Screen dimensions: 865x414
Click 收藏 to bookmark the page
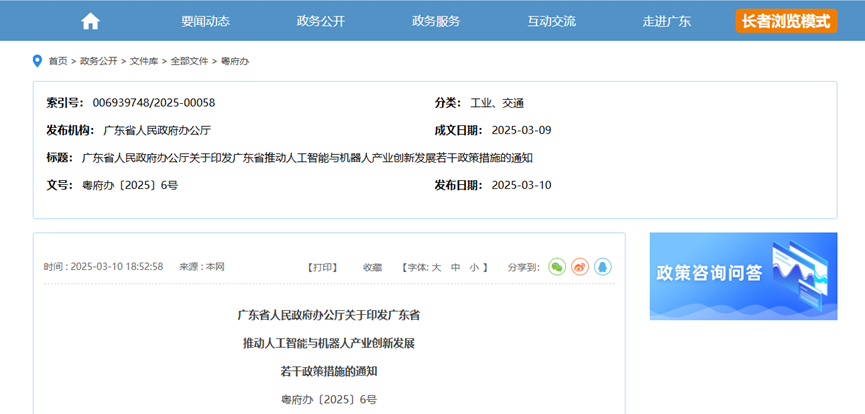[x=372, y=267]
